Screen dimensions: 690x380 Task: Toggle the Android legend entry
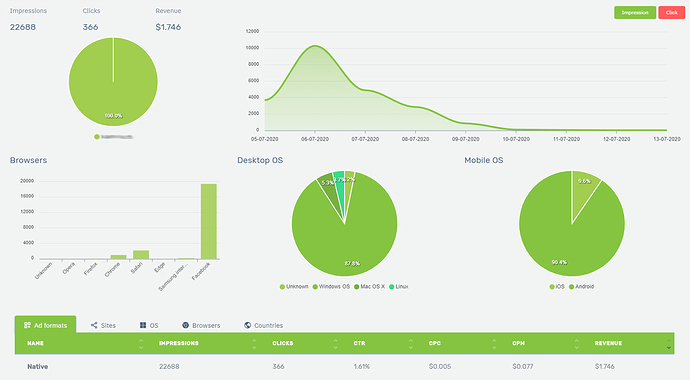click(581, 286)
